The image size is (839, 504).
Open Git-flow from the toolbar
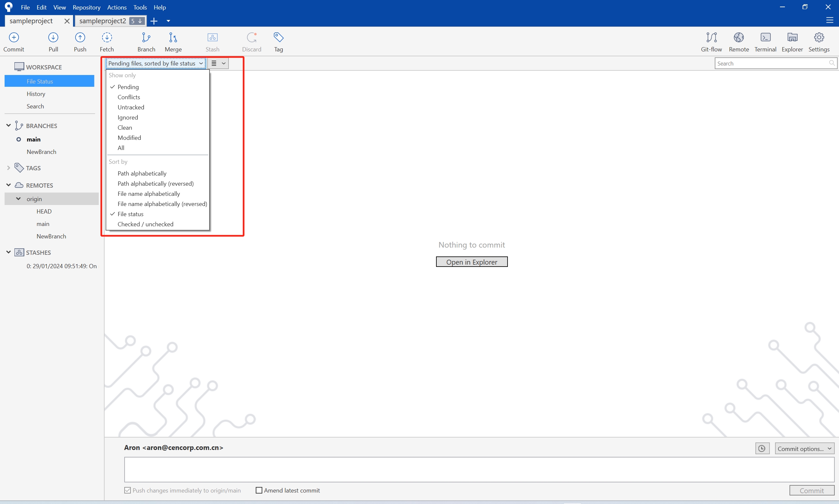point(711,38)
